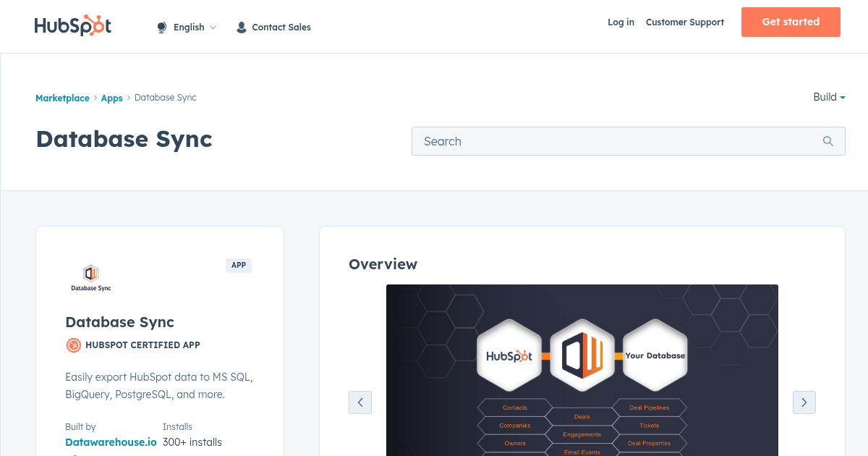868x456 pixels.
Task: Open the overview carousel image
Action: (582, 369)
